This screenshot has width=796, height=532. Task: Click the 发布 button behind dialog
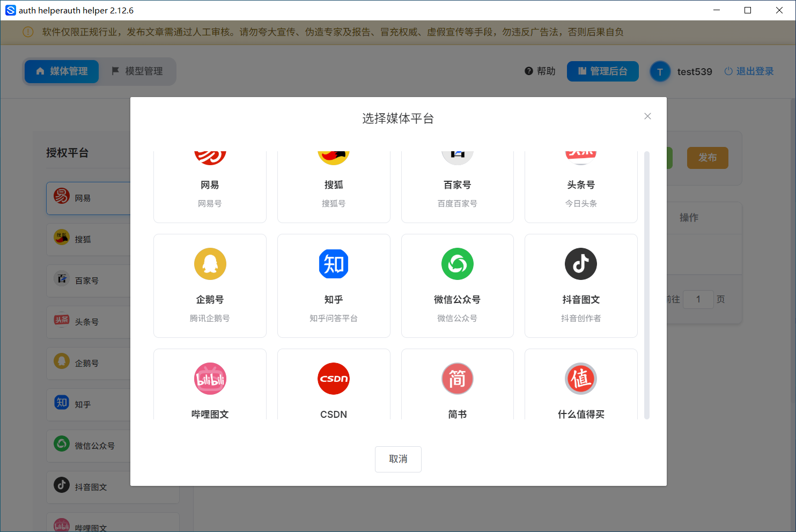point(707,158)
